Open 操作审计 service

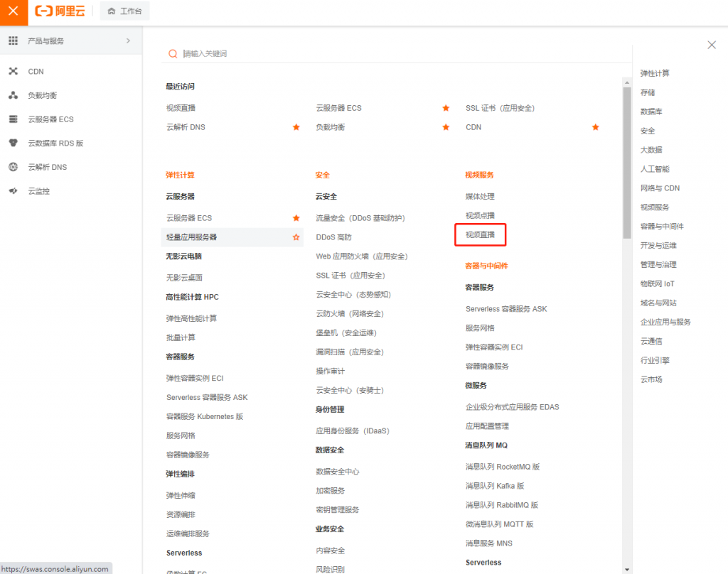[331, 372]
